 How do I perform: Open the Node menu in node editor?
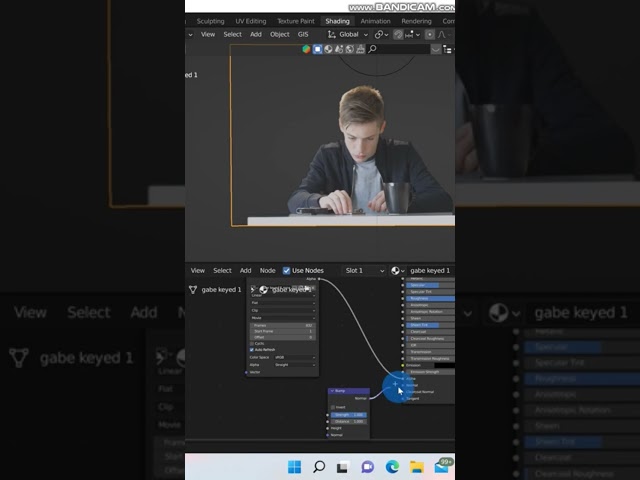(x=267, y=271)
